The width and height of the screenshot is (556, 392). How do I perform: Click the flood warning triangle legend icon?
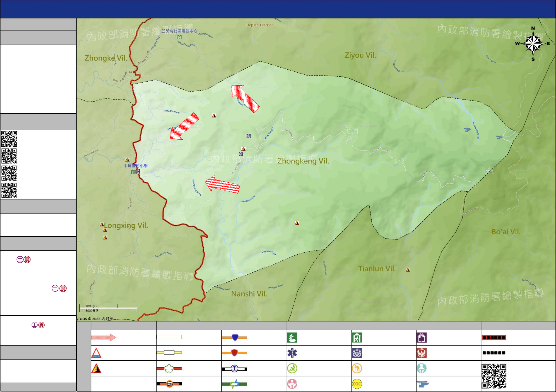(x=96, y=353)
